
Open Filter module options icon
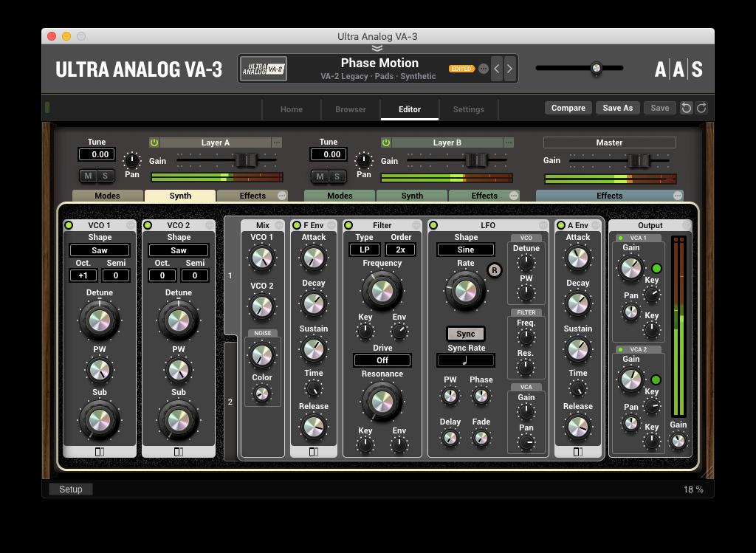point(416,225)
